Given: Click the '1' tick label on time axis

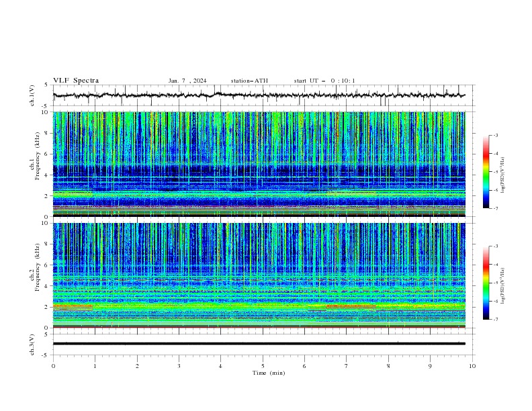Looking at the screenshot, I should (x=95, y=366).
